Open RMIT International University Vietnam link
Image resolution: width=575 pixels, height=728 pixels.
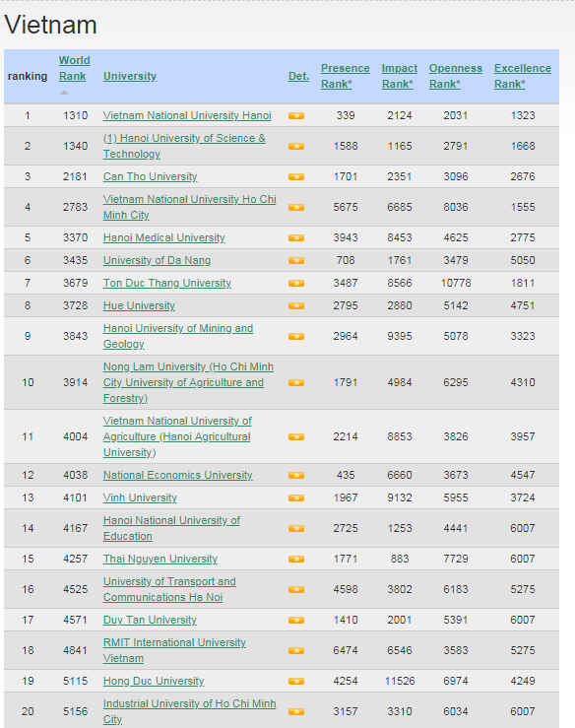coord(174,650)
